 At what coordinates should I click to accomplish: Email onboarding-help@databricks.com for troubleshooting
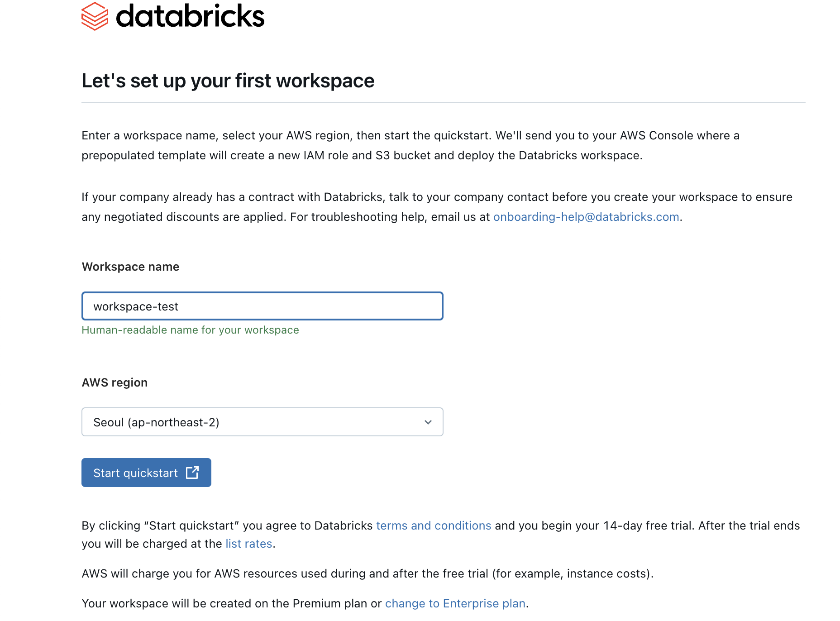coord(586,217)
